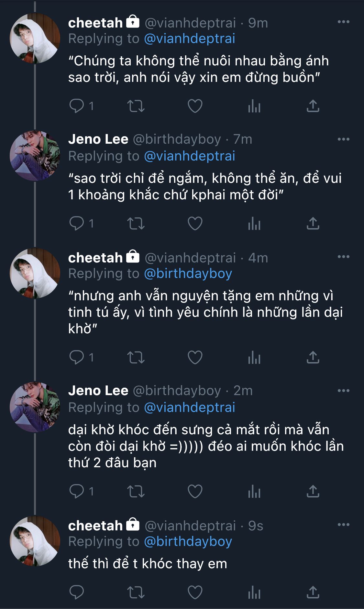The image size is (364, 609).
Task: Like the tweet "thế thì để t khóc thay em"
Action: pyautogui.click(x=195, y=593)
